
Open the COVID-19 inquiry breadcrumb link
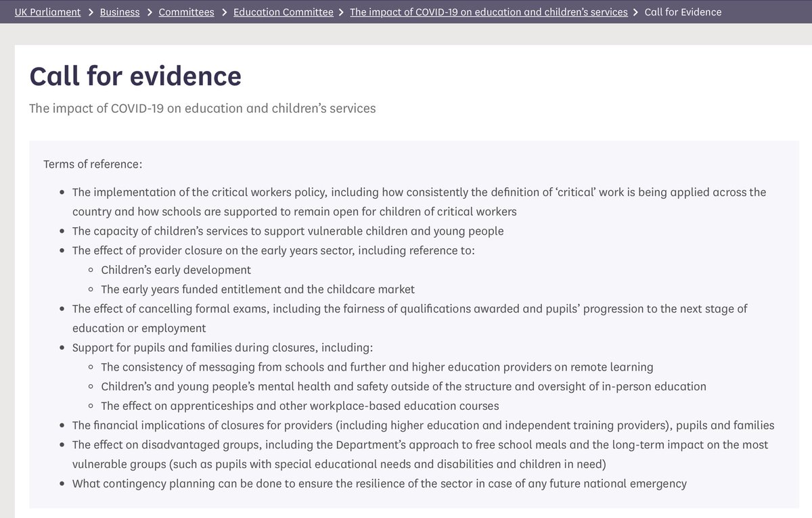pos(489,12)
